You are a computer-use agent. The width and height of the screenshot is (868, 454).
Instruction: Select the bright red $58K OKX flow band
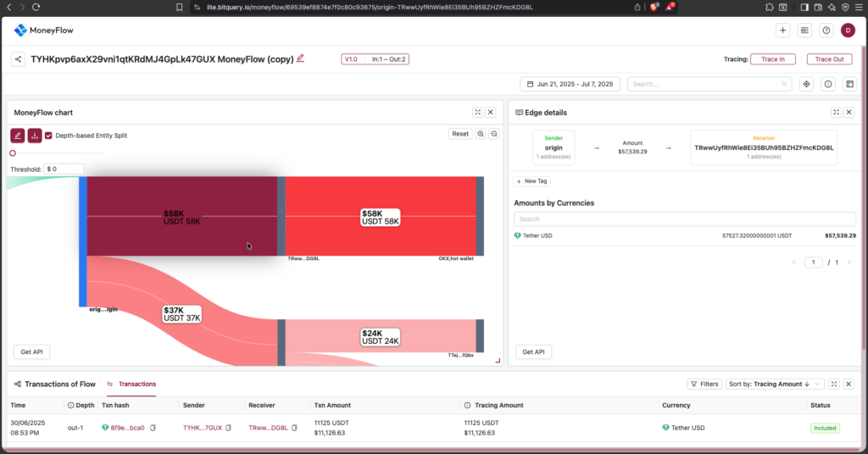tap(381, 216)
